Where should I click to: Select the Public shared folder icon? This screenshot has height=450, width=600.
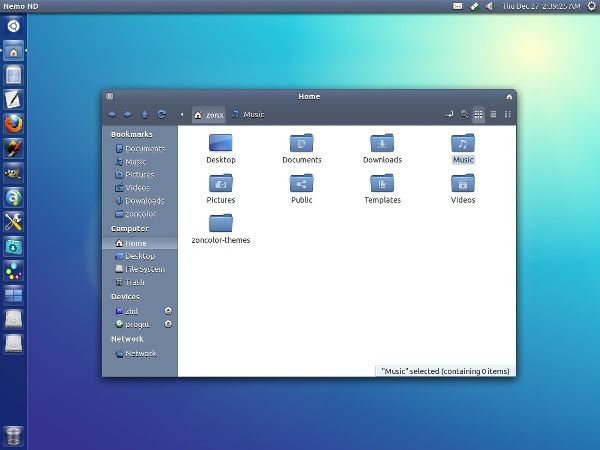[301, 183]
